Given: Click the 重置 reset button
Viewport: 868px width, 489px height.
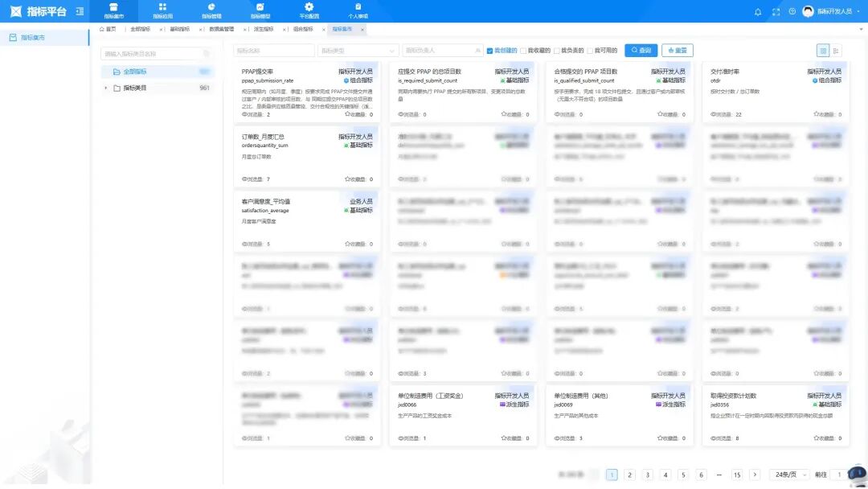Looking at the screenshot, I should click(677, 51).
